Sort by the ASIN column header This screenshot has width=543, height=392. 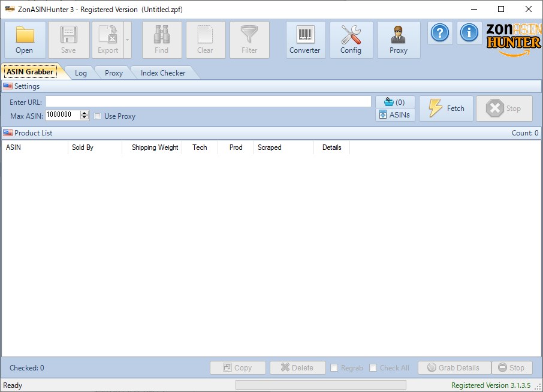pos(35,147)
